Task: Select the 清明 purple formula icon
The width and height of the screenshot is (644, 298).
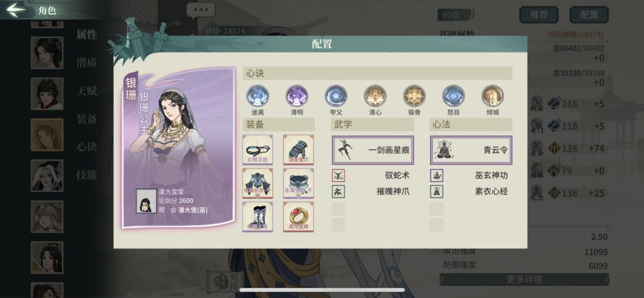Action: (296, 96)
